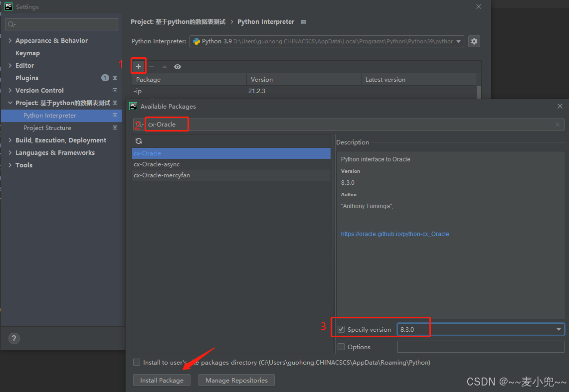Click the Options text field
This screenshot has height=392, width=569.
[481, 347]
